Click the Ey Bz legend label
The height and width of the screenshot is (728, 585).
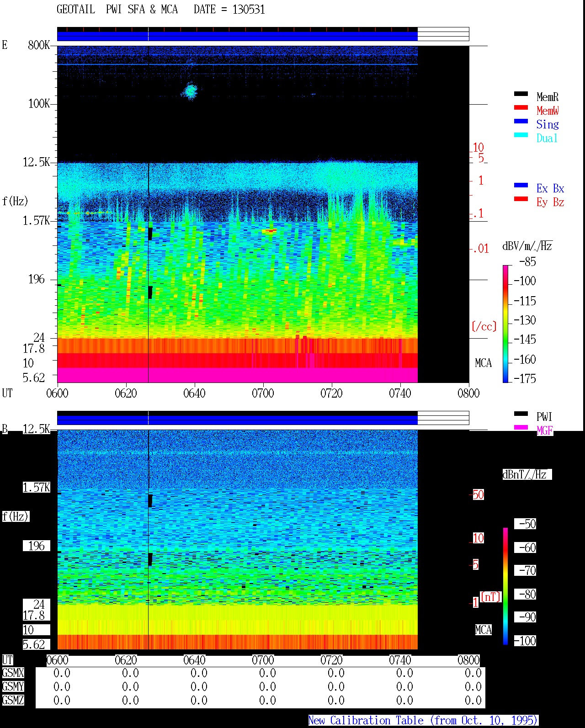[550, 202]
